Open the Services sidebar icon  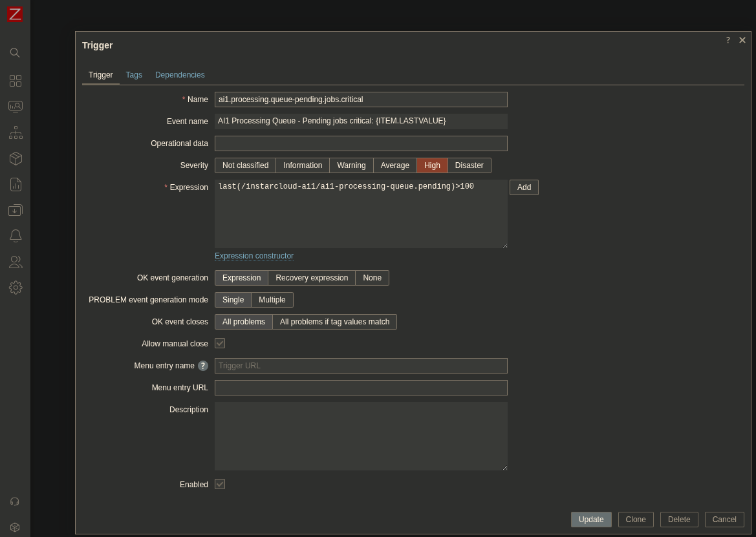(x=16, y=132)
